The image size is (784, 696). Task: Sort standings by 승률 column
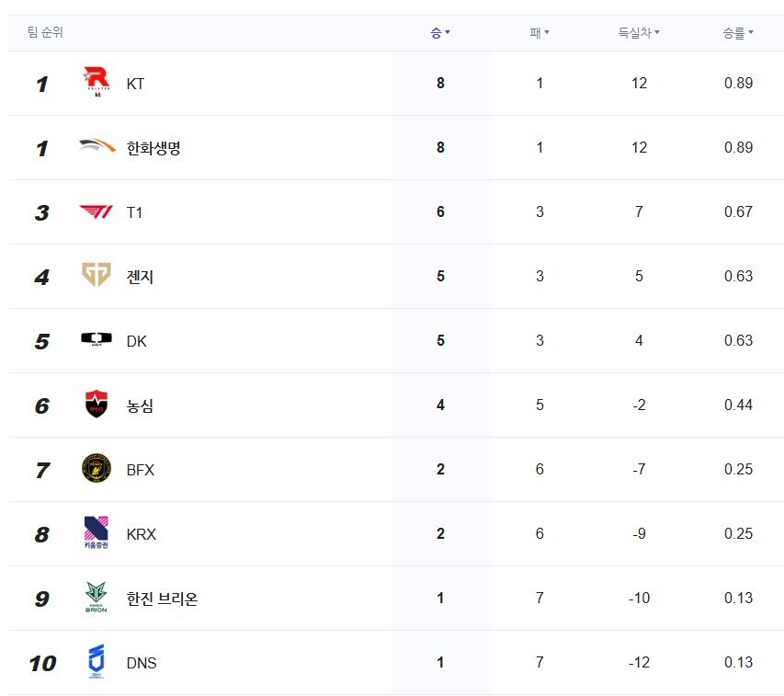737,33
